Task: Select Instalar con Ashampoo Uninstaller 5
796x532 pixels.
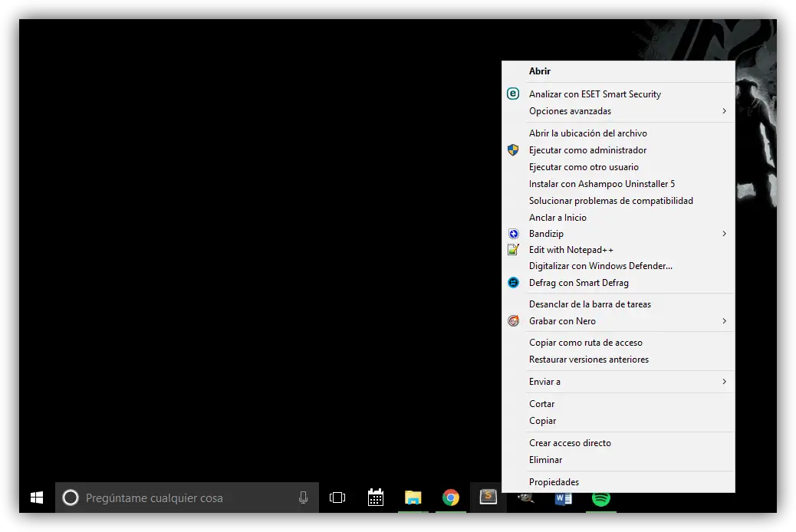Action: [618, 183]
